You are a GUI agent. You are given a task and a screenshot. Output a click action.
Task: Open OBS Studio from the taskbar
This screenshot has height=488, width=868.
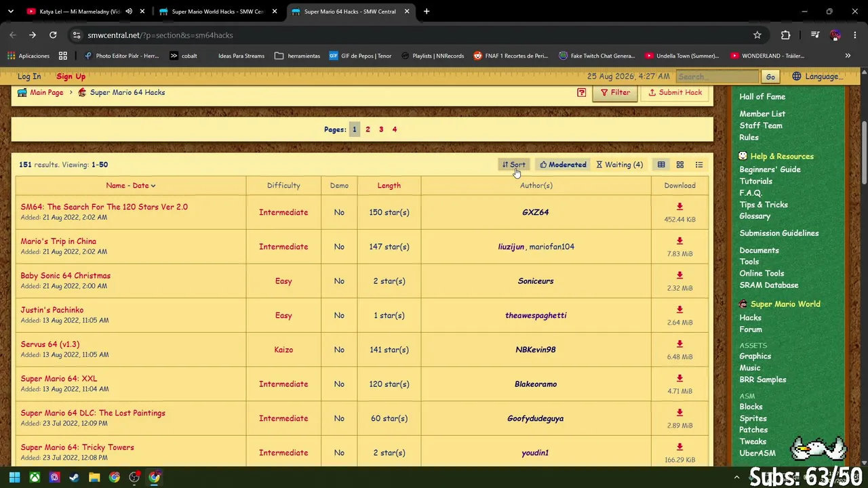(134, 477)
